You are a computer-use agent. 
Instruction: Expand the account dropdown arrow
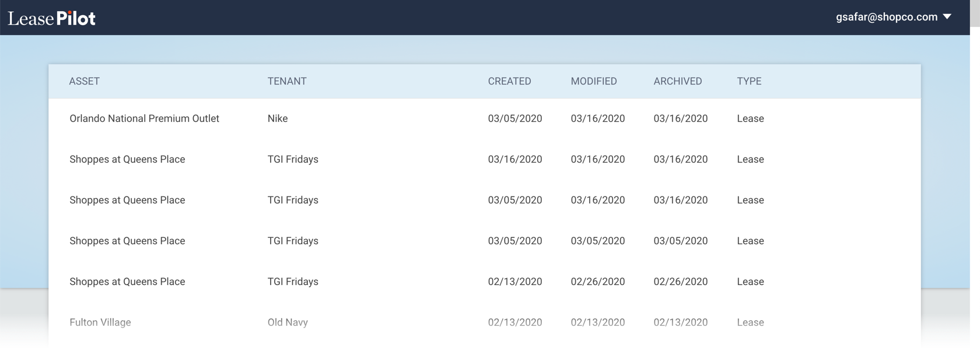click(x=947, y=17)
